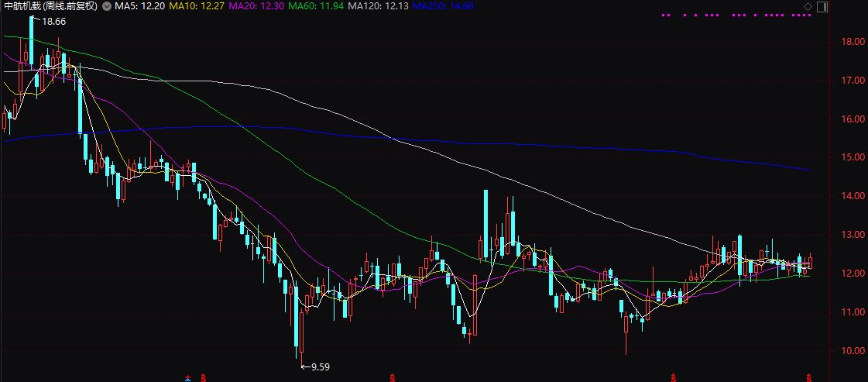868x382 pixels.
Task: Select the MA10: 12.27 indicator label
Action: click(196, 7)
